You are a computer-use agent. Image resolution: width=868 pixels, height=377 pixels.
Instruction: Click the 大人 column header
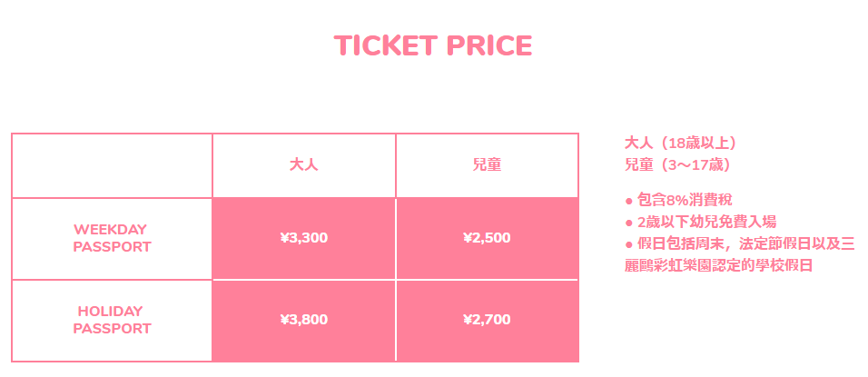click(x=304, y=165)
